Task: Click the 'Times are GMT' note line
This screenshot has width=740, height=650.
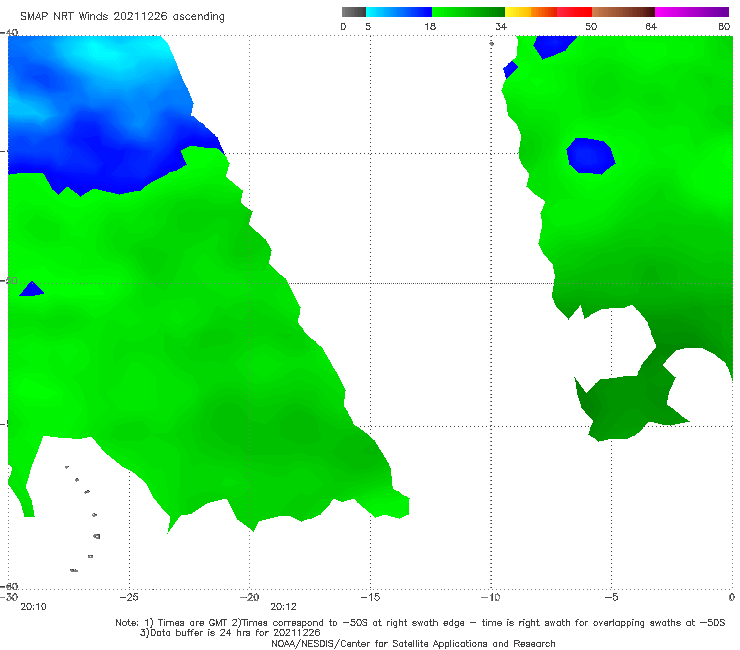Action: click(x=420, y=623)
